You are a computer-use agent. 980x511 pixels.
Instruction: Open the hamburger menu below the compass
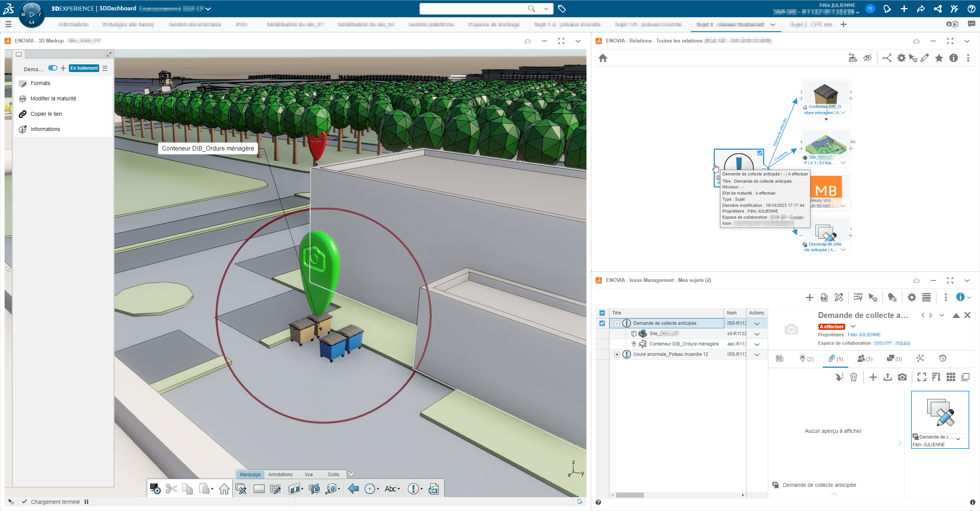tap(8, 24)
